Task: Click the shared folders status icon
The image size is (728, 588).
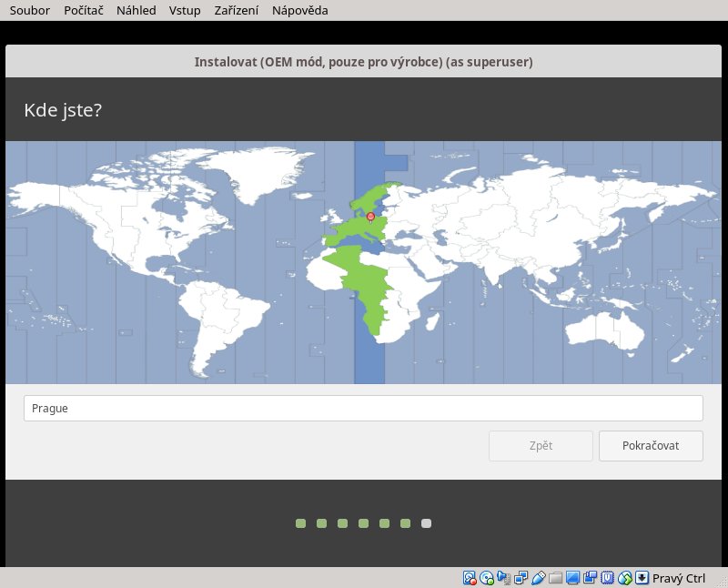Action: [555, 578]
